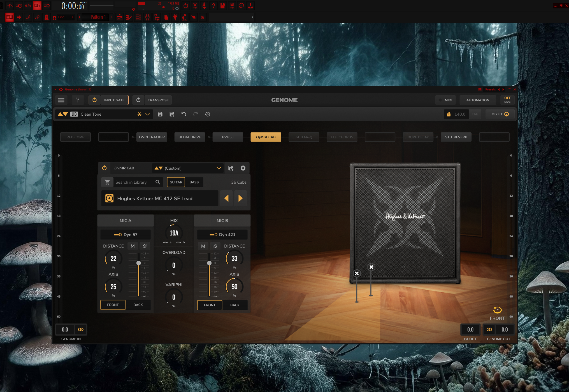
Task: Toggle the Input Gate power button
Action: click(x=94, y=100)
